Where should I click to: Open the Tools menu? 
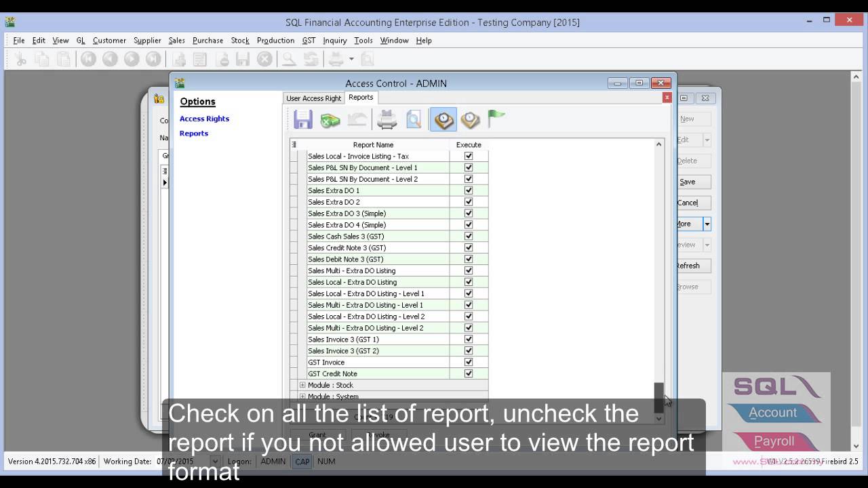[x=363, y=41]
